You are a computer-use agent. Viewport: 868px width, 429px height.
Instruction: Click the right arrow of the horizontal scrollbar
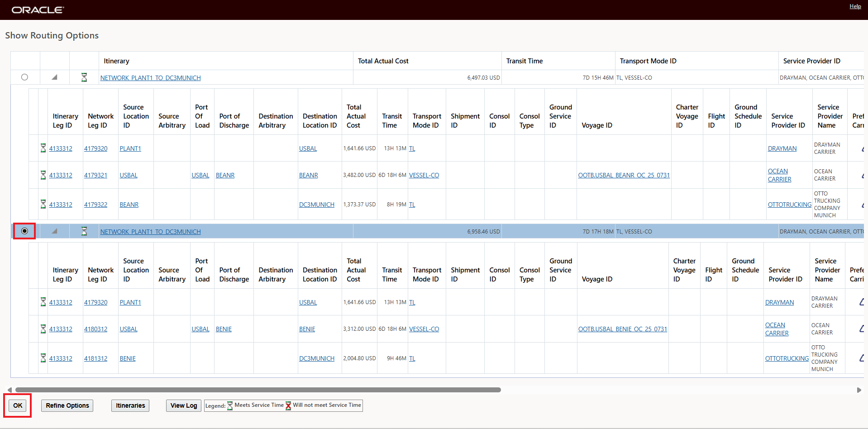point(858,390)
